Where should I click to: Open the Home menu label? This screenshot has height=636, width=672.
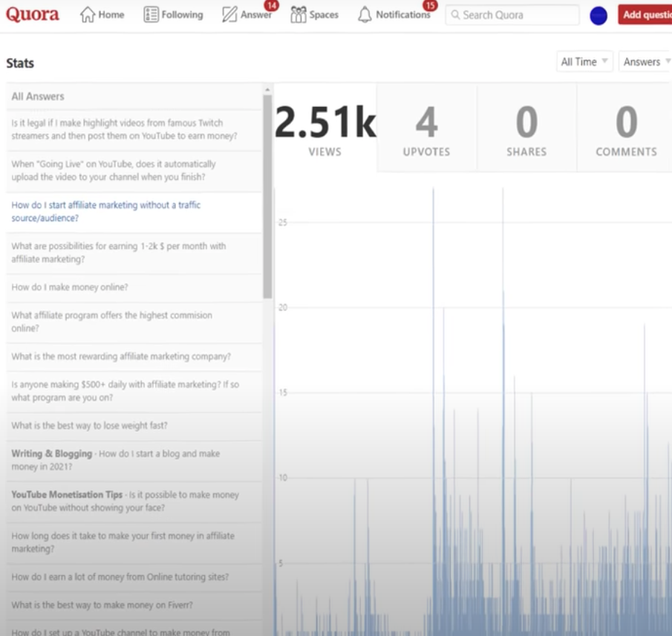[x=111, y=15]
